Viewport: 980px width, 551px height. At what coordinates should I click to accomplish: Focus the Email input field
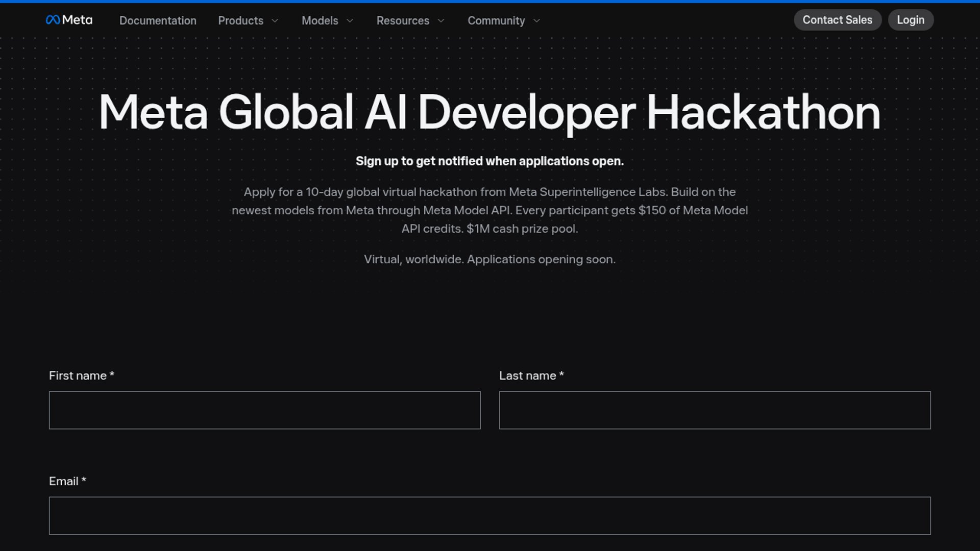pos(490,516)
